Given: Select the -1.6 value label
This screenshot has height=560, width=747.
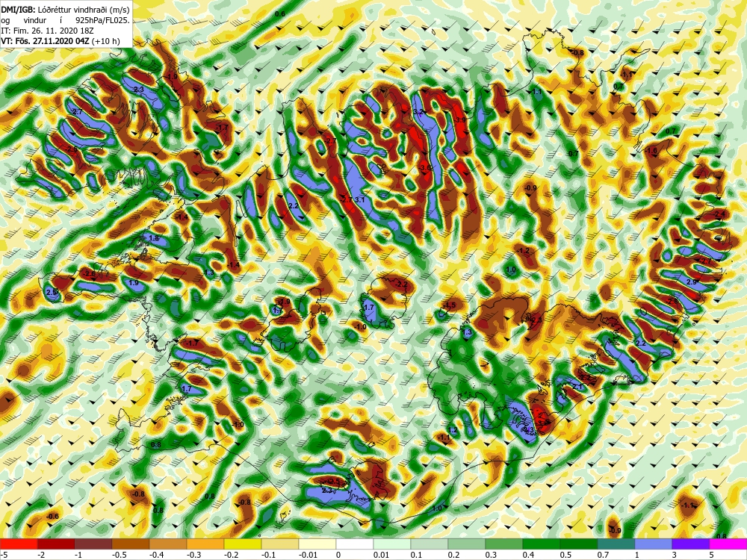Looking at the screenshot, I should (x=651, y=151).
